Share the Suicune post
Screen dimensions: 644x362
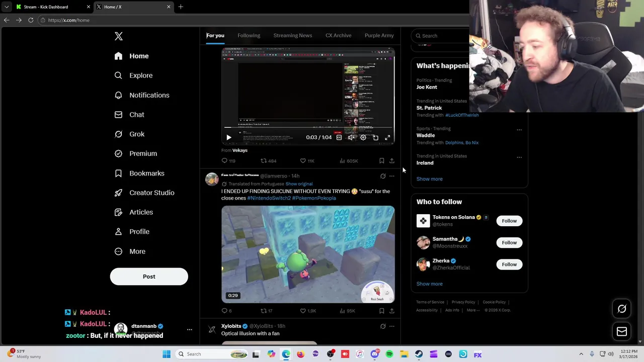(x=392, y=311)
